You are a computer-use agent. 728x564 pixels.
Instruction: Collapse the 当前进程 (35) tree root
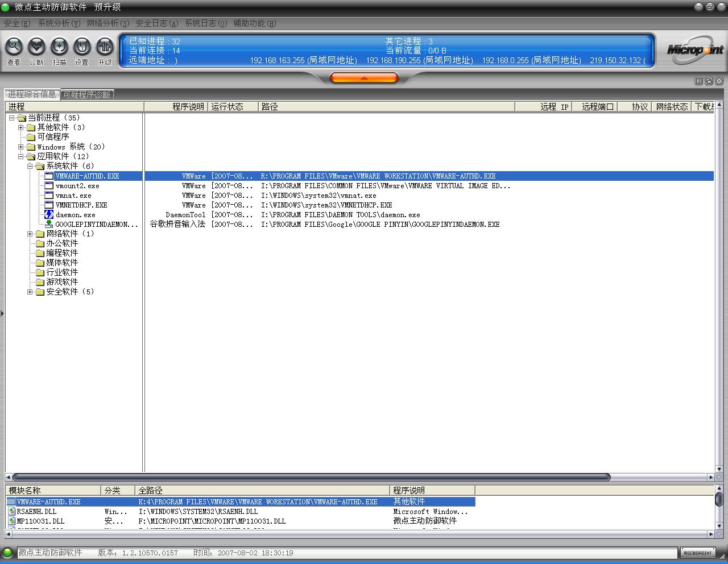click(x=11, y=118)
